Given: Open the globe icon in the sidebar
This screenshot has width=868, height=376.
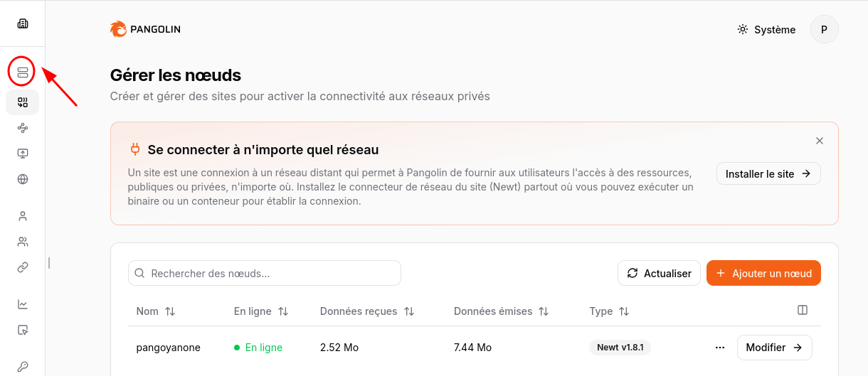Looking at the screenshot, I should 23,179.
